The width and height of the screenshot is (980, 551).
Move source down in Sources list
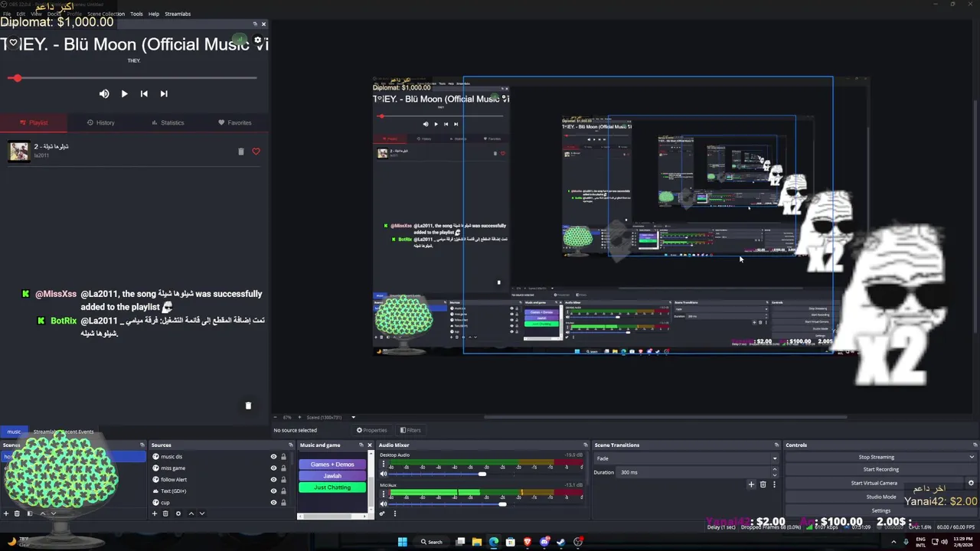[x=202, y=514]
